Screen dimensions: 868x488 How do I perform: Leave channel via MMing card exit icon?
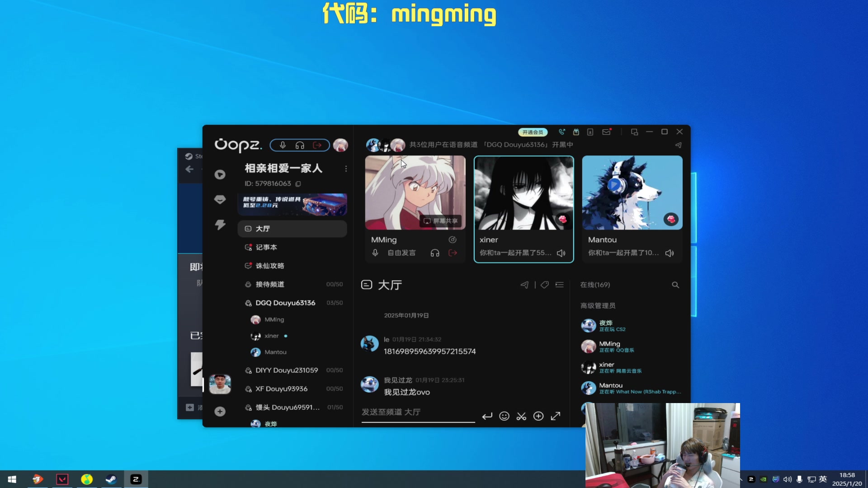point(453,253)
